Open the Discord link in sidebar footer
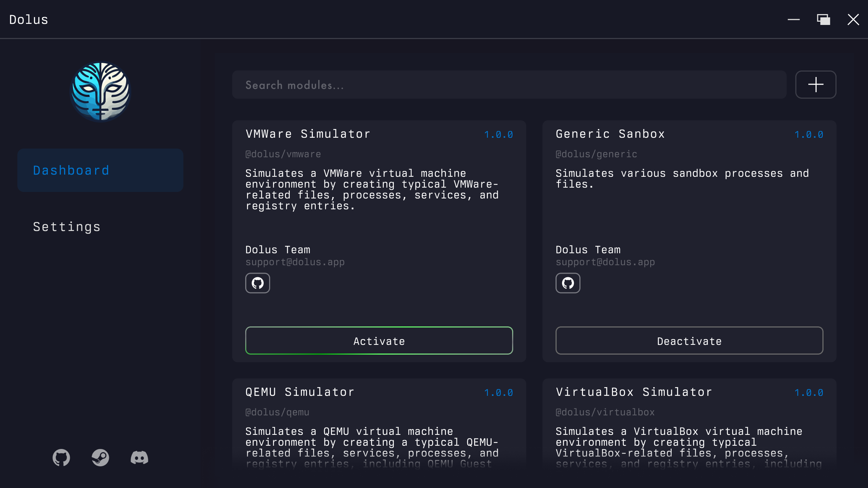 pos(139,458)
